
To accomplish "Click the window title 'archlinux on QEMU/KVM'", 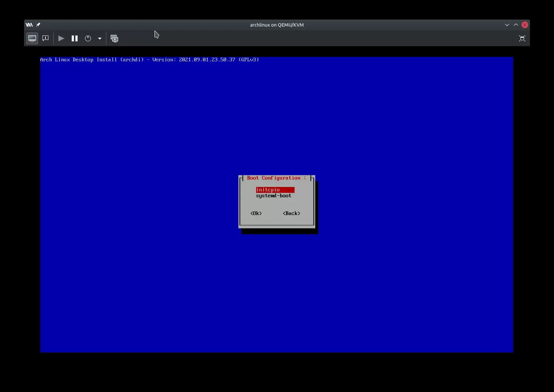I will [x=277, y=25].
